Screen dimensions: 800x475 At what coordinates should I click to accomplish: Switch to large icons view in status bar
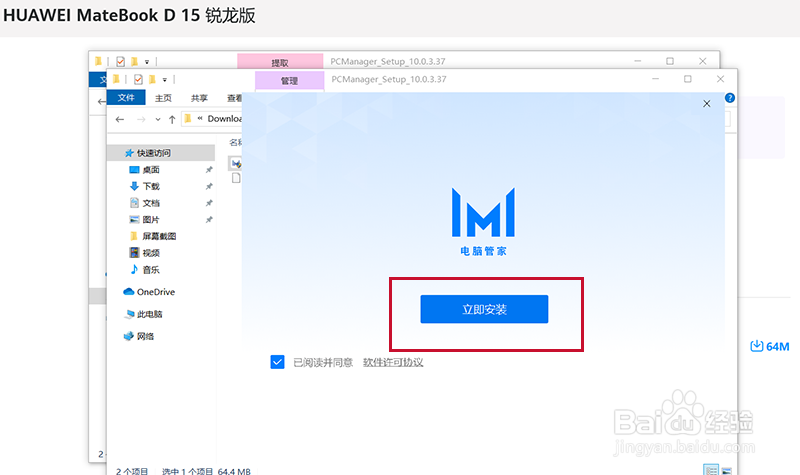[727, 470]
